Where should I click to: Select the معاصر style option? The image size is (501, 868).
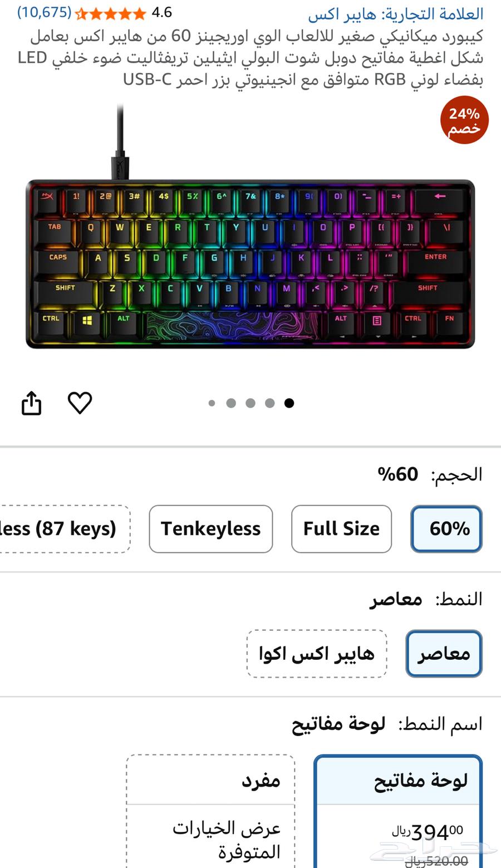pos(444,653)
